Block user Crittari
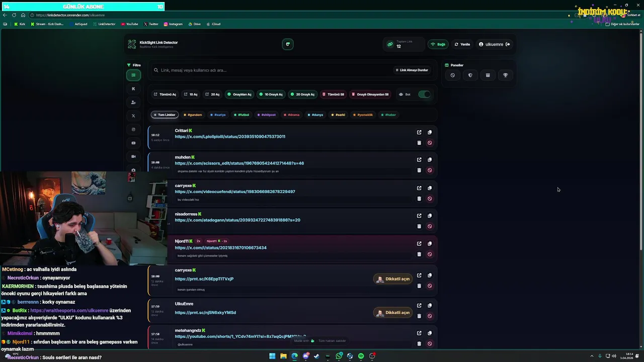Image resolution: width=644 pixels, height=362 pixels. [x=430, y=143]
